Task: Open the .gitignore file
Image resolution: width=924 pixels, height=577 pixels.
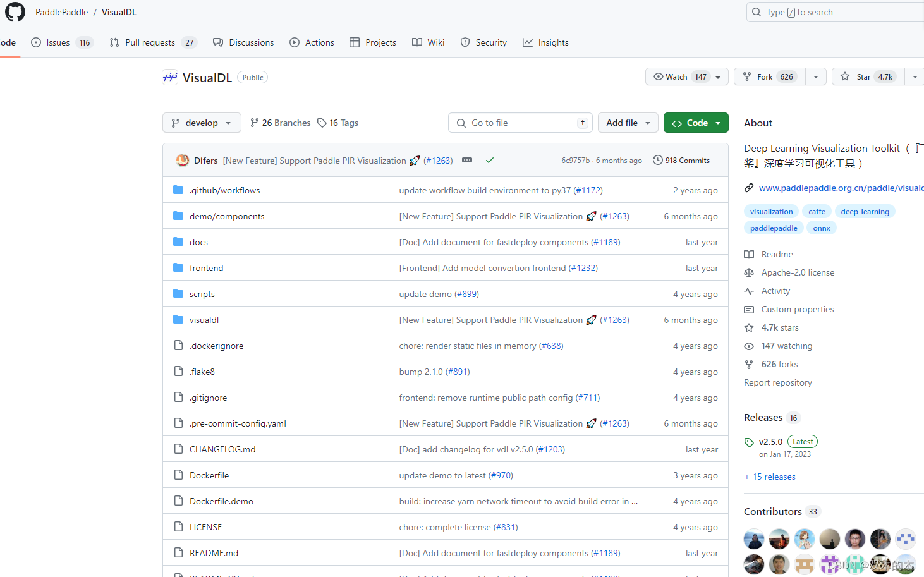Action: click(208, 398)
